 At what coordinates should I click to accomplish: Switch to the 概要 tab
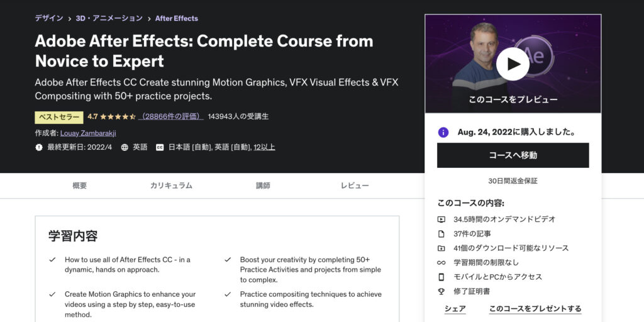click(x=80, y=186)
